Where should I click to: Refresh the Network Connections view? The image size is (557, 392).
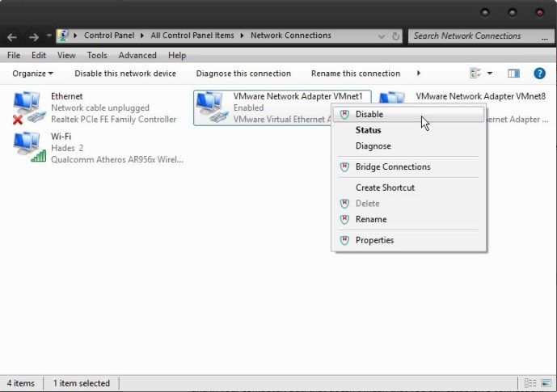tap(395, 36)
